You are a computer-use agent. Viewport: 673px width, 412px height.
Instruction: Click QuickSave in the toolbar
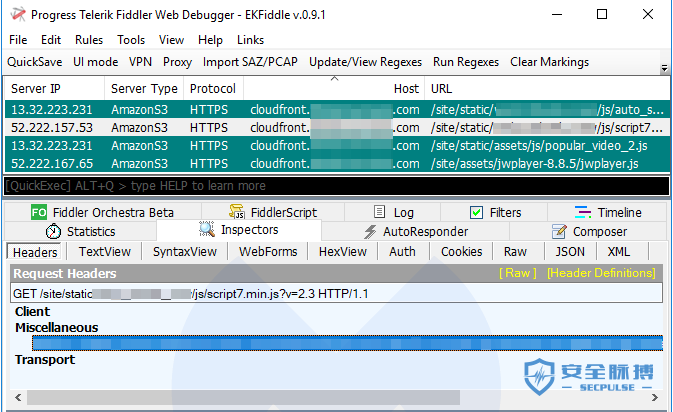pyautogui.click(x=34, y=62)
